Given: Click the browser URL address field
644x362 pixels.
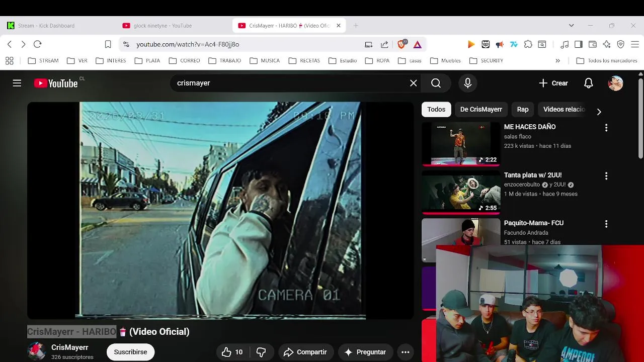Looking at the screenshot, I should pos(247,44).
